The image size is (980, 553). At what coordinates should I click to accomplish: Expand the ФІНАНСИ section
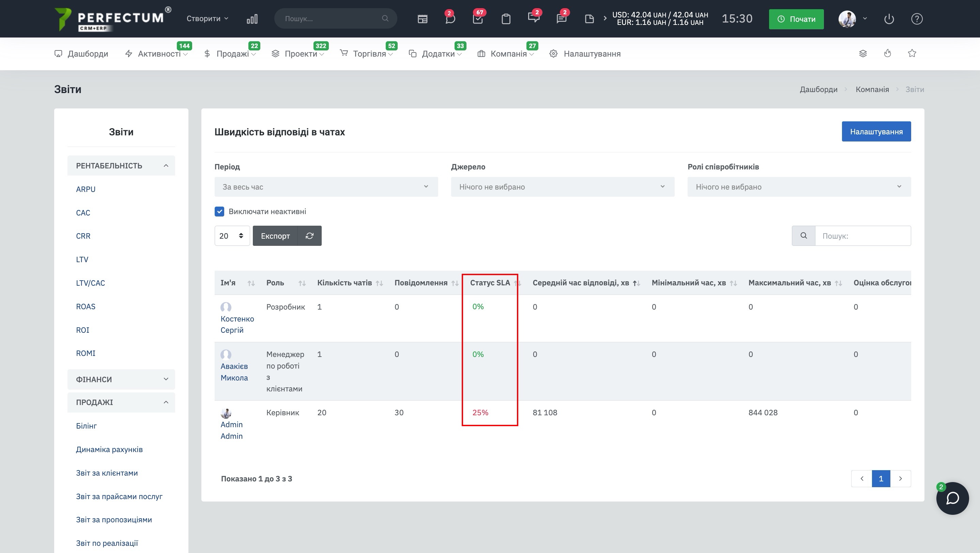(121, 379)
